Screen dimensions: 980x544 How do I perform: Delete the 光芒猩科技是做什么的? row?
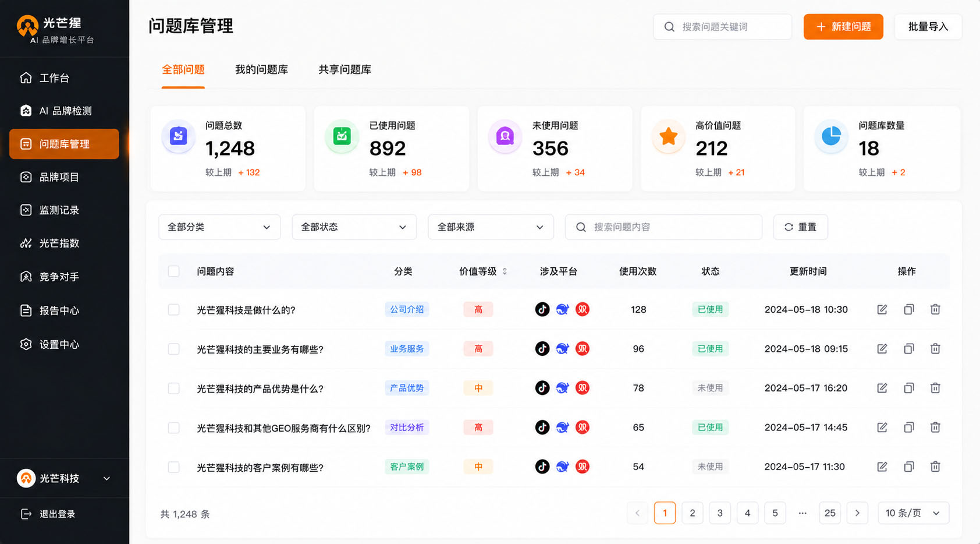point(935,309)
